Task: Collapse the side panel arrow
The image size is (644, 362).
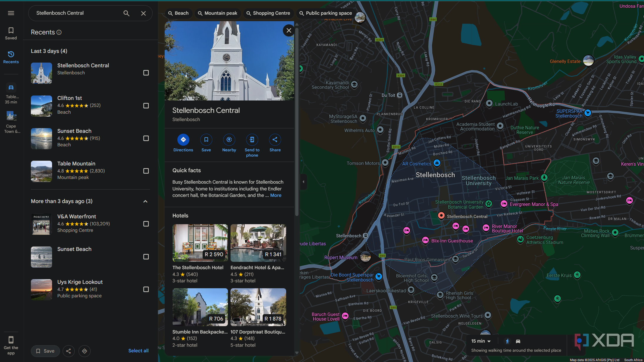Action: click(303, 182)
